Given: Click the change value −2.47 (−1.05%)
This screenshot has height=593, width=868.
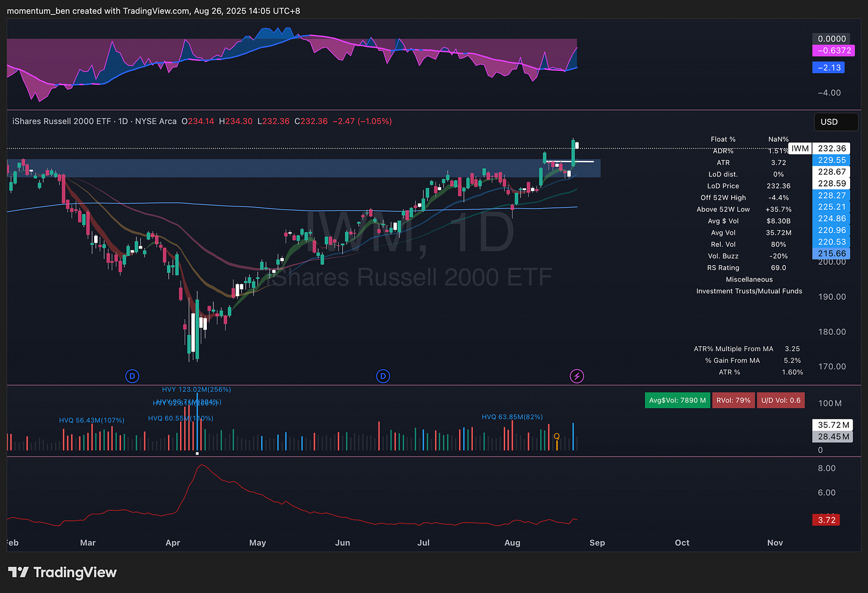Looking at the screenshot, I should click(x=362, y=121).
